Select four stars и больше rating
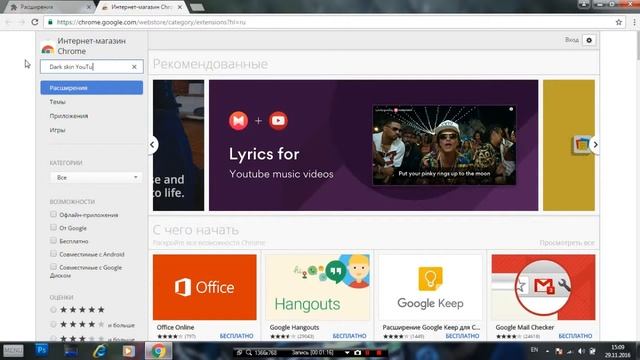640x360 pixels. point(53,324)
